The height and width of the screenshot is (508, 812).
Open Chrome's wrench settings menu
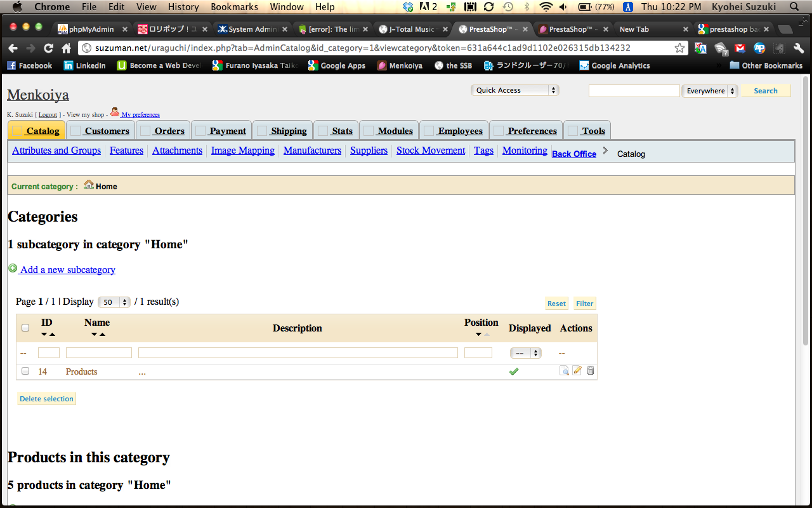(x=799, y=48)
